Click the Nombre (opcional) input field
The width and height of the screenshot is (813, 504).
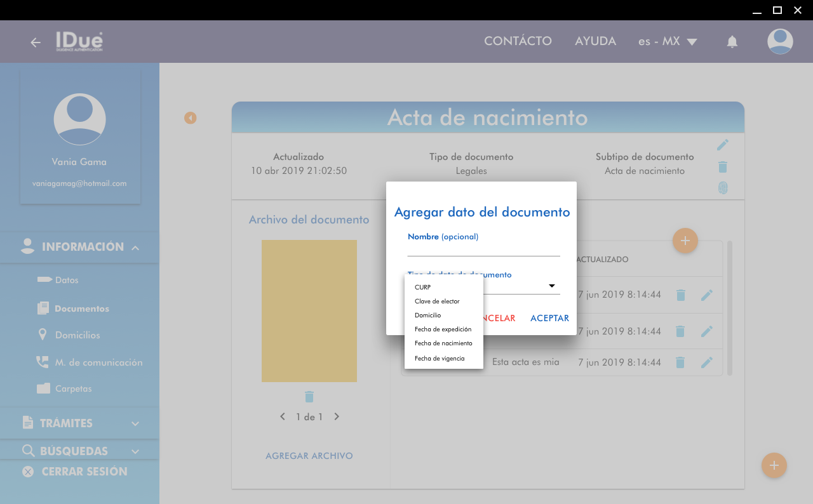pos(483,249)
